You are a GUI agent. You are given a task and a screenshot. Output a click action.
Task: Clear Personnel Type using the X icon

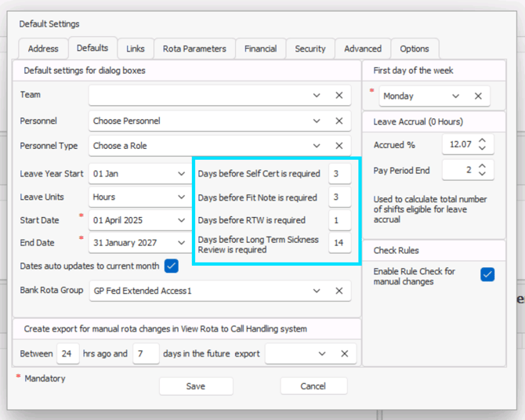[x=339, y=146]
